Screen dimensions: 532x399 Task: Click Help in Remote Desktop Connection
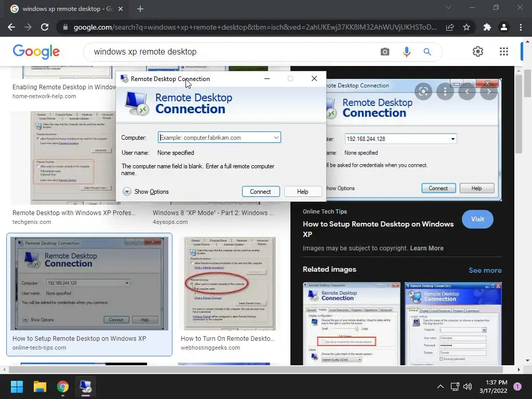[x=303, y=192]
